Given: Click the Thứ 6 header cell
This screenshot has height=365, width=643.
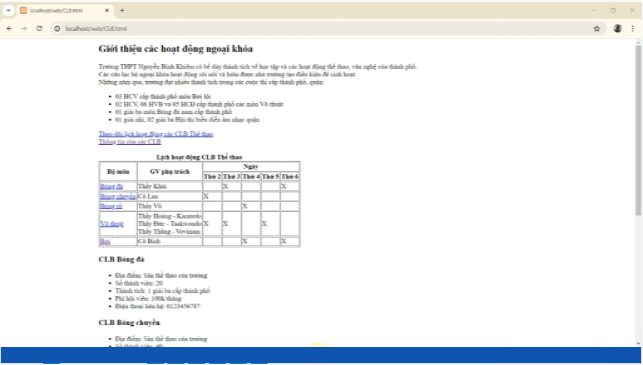Looking at the screenshot, I should [290, 176].
